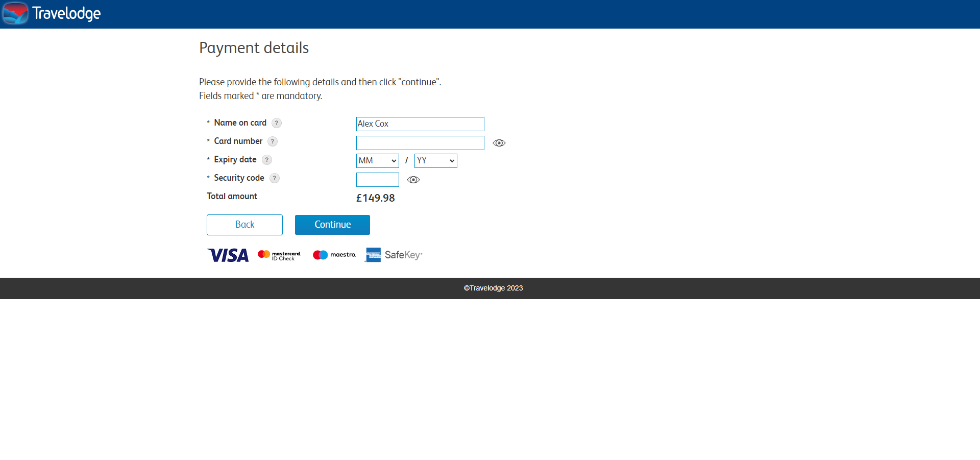Open help tooltip for Security code

click(275, 178)
